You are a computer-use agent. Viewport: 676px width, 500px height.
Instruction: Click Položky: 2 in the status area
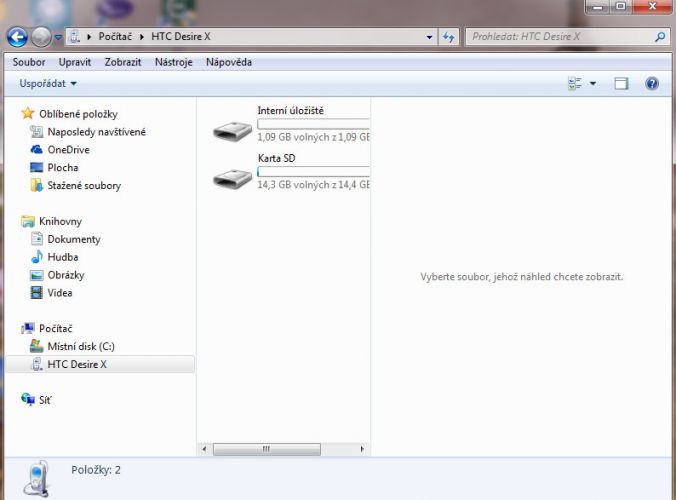[x=96, y=470]
